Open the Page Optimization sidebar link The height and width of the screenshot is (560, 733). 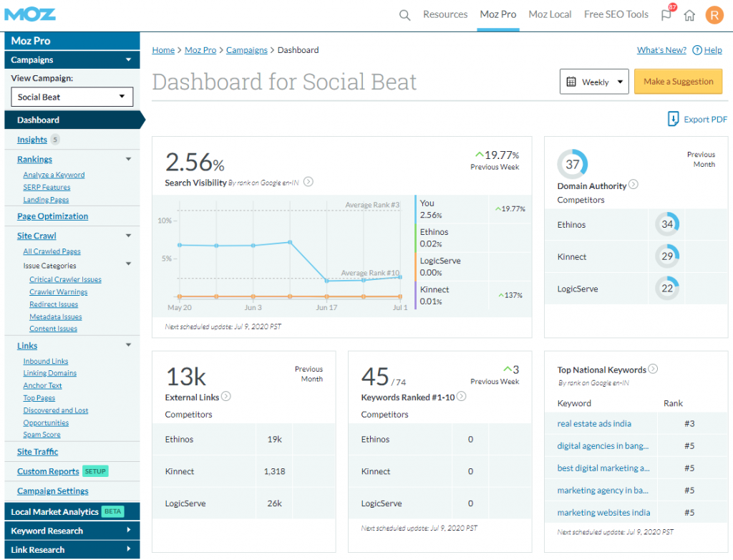coord(52,216)
